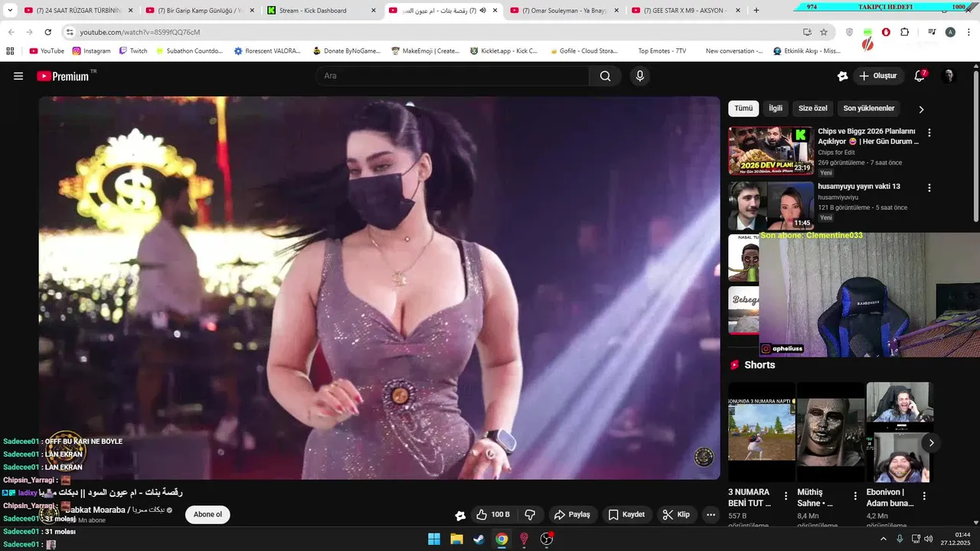Viewport: 980px width, 551px height.
Task: Open Steam from the taskbar
Action: coord(479,539)
